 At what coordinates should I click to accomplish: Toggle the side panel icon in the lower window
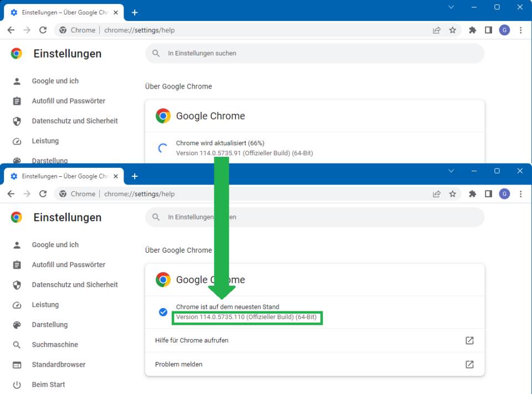click(x=488, y=194)
